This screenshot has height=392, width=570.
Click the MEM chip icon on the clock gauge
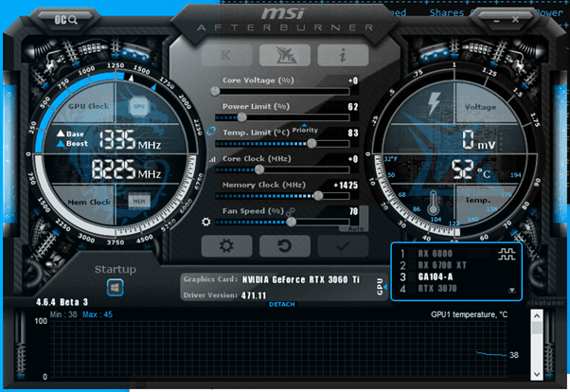(x=139, y=201)
